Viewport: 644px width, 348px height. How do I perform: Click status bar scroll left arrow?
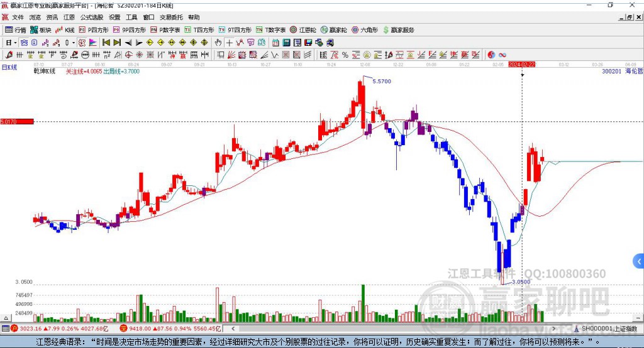(233, 329)
